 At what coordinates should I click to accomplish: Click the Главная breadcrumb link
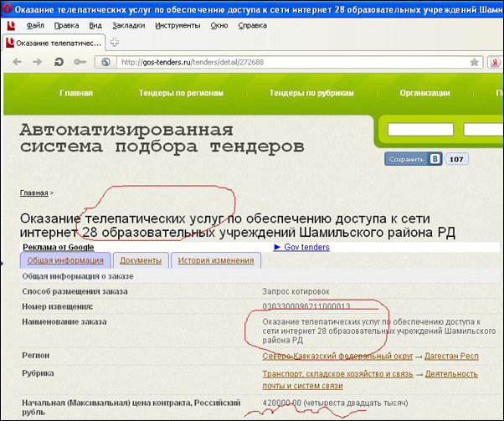tap(33, 193)
